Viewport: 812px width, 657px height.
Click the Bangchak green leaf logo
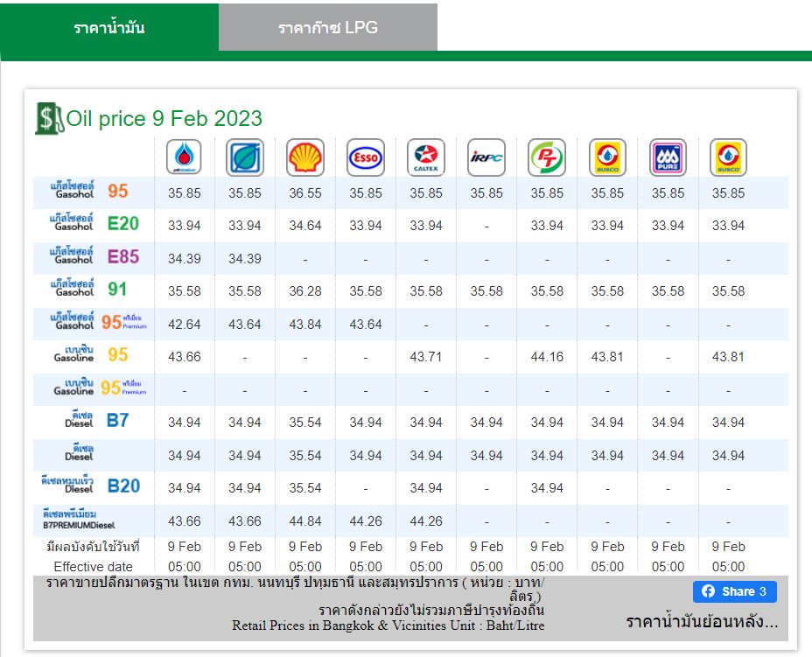coord(244,157)
